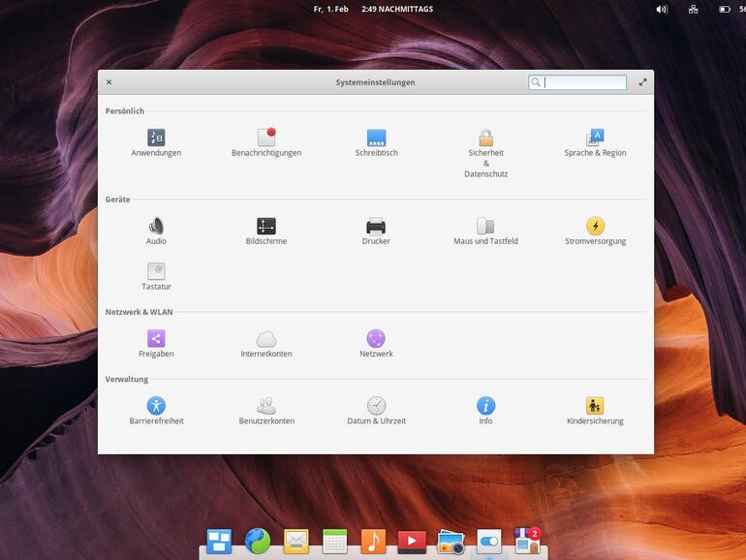Click System Settings toggle icon in dock
This screenshot has width=746, height=560.
pos(489,542)
